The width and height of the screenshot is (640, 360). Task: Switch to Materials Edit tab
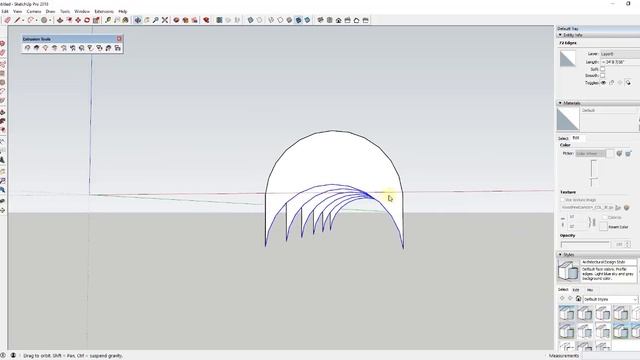coord(576,138)
